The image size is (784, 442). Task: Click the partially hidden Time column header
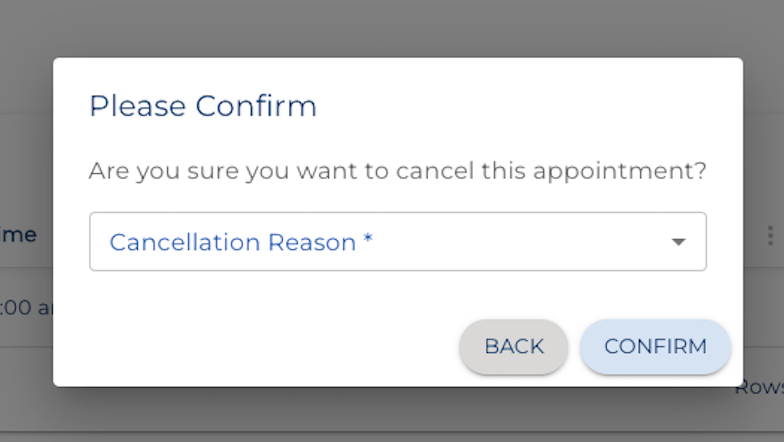click(22, 235)
